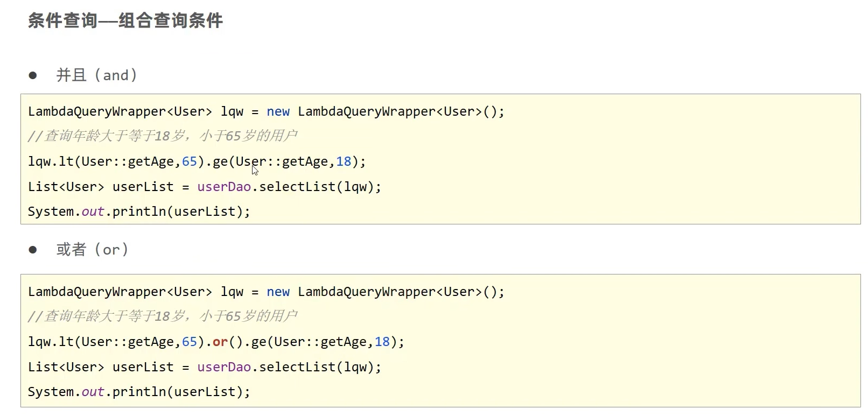
Task: Select the 并且 (and) bullet heading
Action: tap(96, 75)
